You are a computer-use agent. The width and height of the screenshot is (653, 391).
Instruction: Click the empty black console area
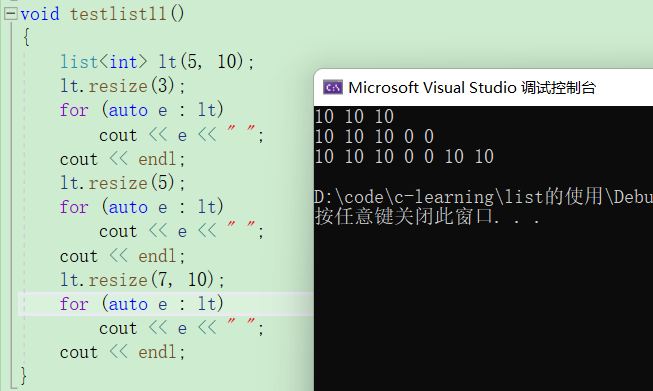(483, 308)
